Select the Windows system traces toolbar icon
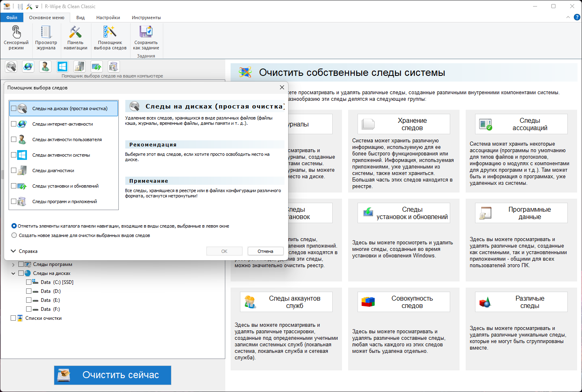The image size is (582, 392). pos(62,66)
